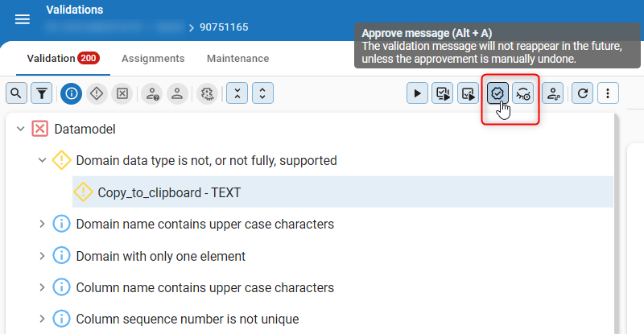Screen dimensions: 644x334
Task: Click the play button to execute validation
Action: click(x=417, y=93)
